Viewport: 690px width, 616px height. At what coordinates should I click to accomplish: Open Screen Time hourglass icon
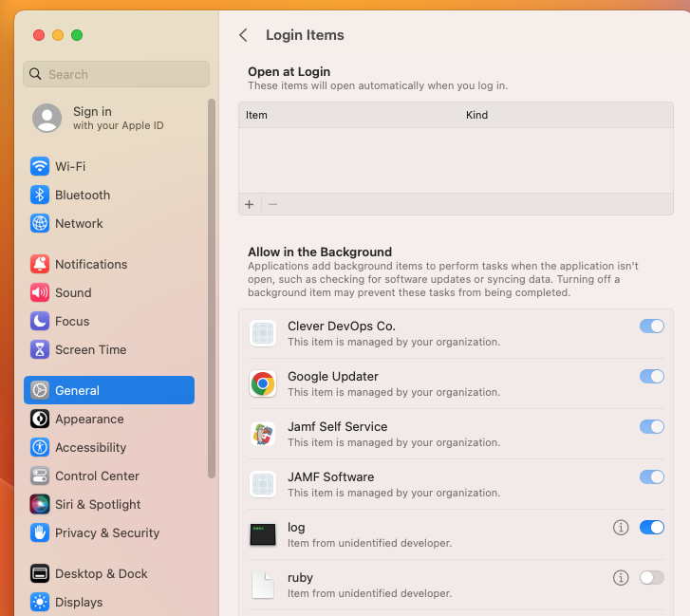pyautogui.click(x=40, y=350)
